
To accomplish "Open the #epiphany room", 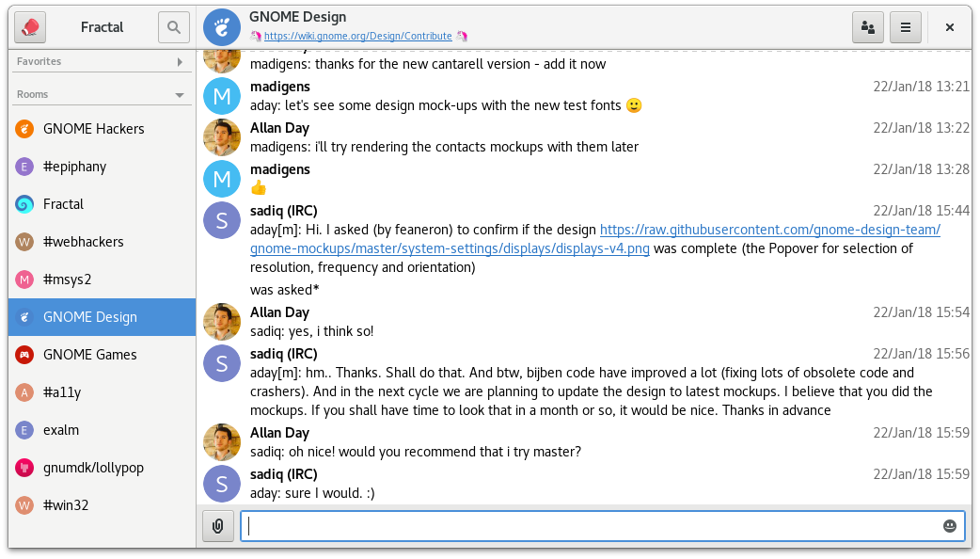I will (x=102, y=167).
